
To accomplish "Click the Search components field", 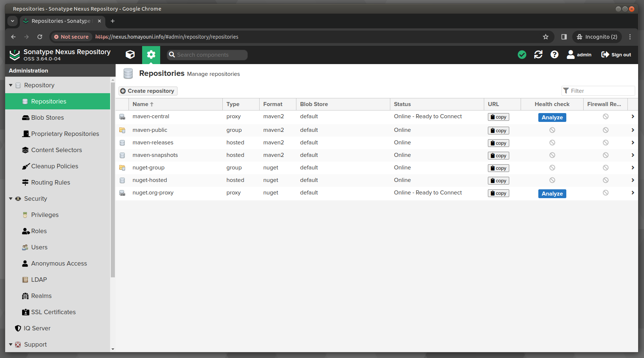I will (x=207, y=55).
